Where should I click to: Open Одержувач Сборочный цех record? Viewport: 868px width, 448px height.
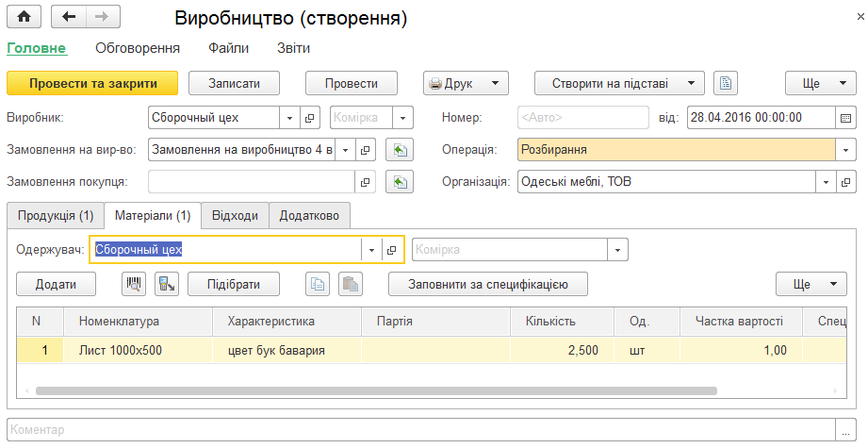click(391, 250)
